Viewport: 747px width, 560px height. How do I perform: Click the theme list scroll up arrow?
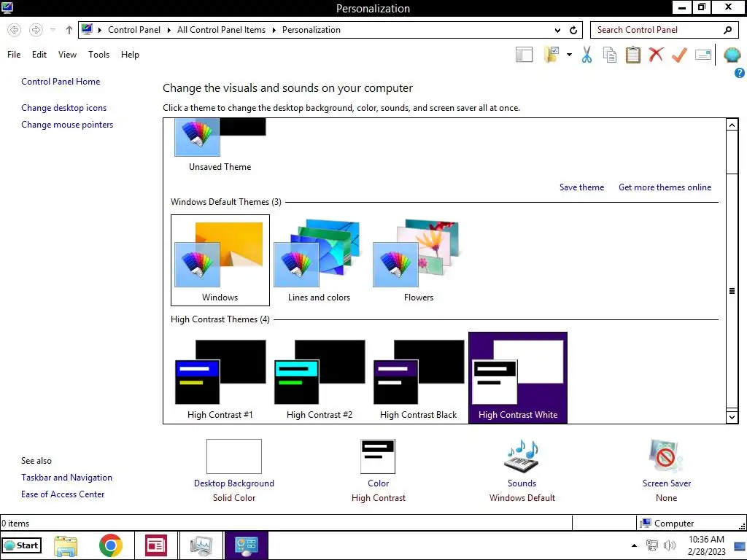click(x=732, y=125)
